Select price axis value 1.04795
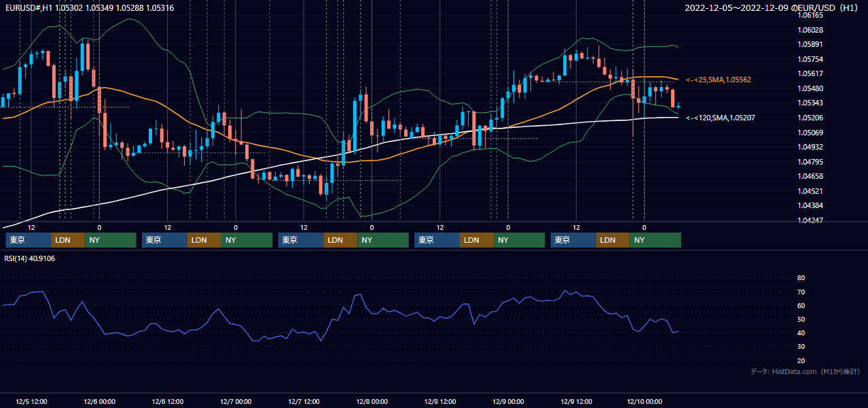Viewport: 868px width, 408px height. tap(810, 162)
